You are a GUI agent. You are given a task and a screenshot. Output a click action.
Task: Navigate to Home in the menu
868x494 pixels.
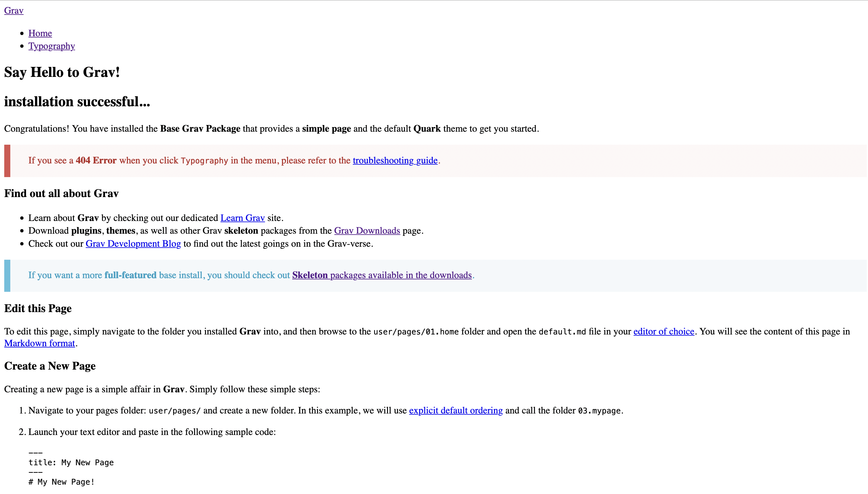(x=40, y=33)
